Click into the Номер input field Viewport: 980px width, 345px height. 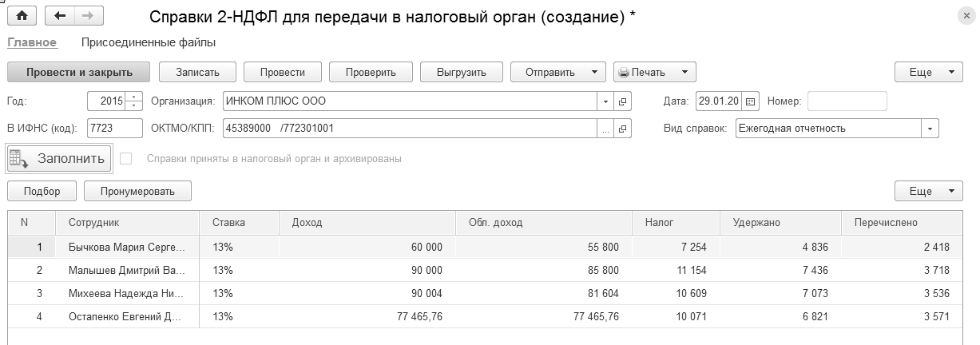pos(847,101)
